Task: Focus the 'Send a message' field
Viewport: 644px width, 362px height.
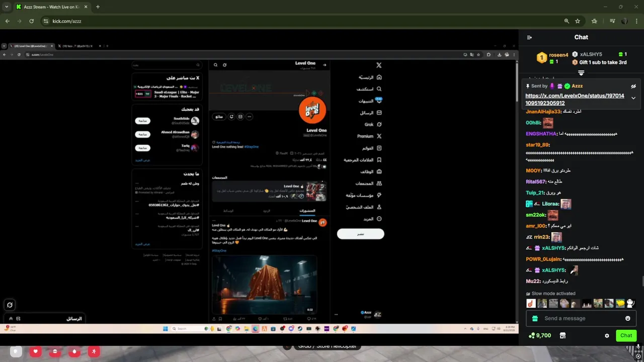Action: coord(581,318)
